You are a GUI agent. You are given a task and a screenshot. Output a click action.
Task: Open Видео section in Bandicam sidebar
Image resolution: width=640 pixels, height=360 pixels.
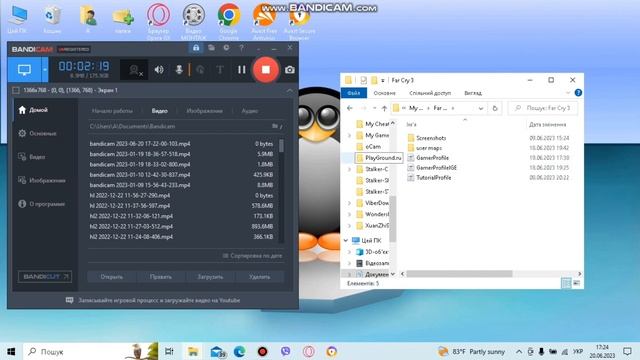click(x=32, y=157)
